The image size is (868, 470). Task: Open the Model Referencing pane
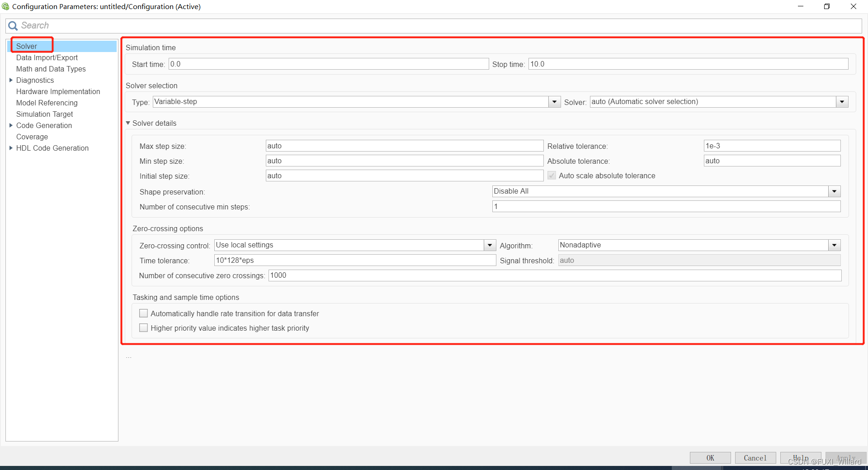coord(47,103)
